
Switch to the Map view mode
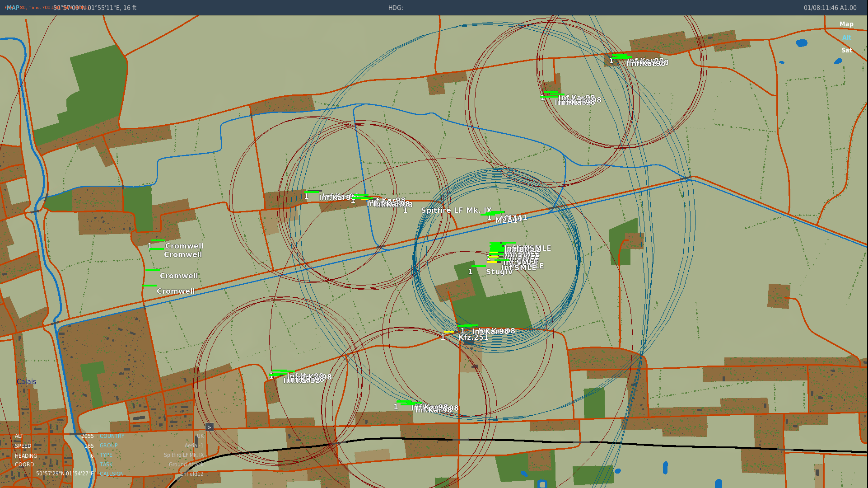pyautogui.click(x=846, y=24)
